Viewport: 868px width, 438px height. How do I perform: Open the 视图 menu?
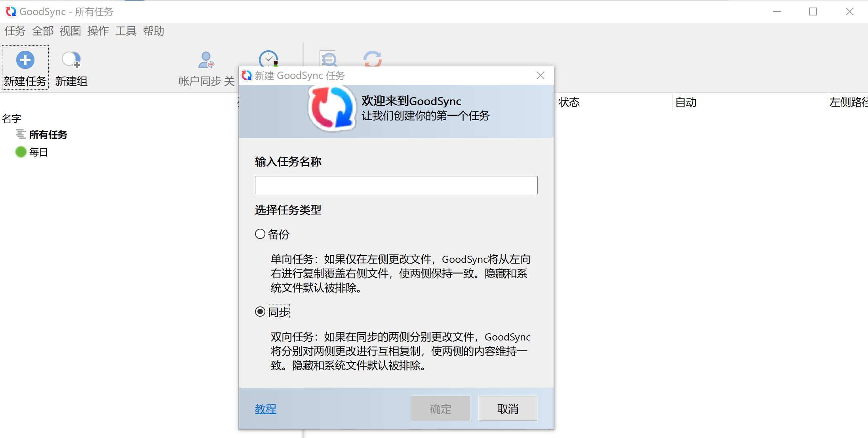click(70, 31)
